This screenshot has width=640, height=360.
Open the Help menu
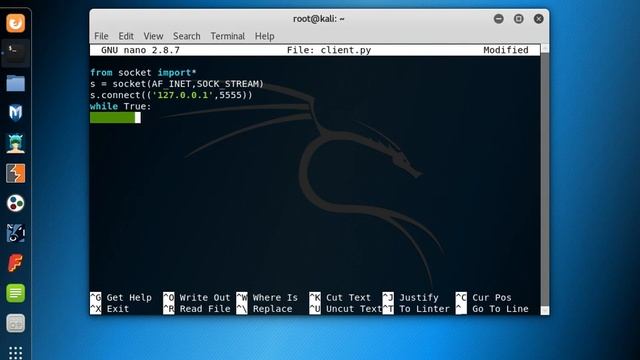[x=264, y=36]
